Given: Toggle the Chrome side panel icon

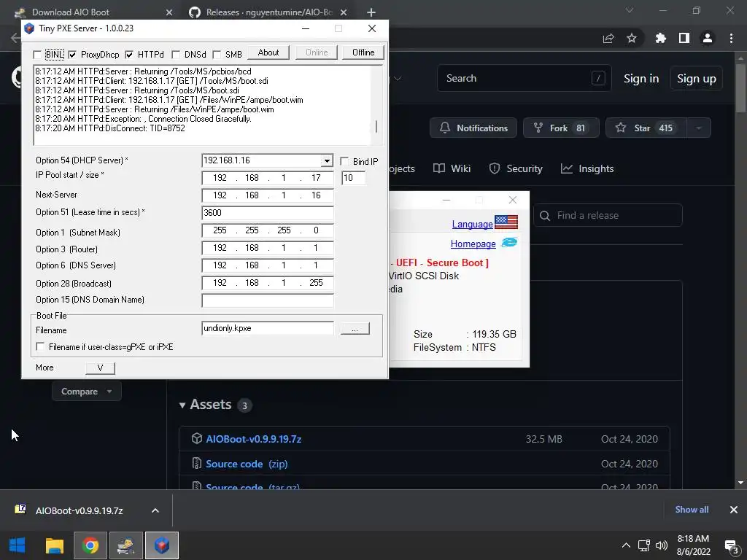Looking at the screenshot, I should click(684, 38).
